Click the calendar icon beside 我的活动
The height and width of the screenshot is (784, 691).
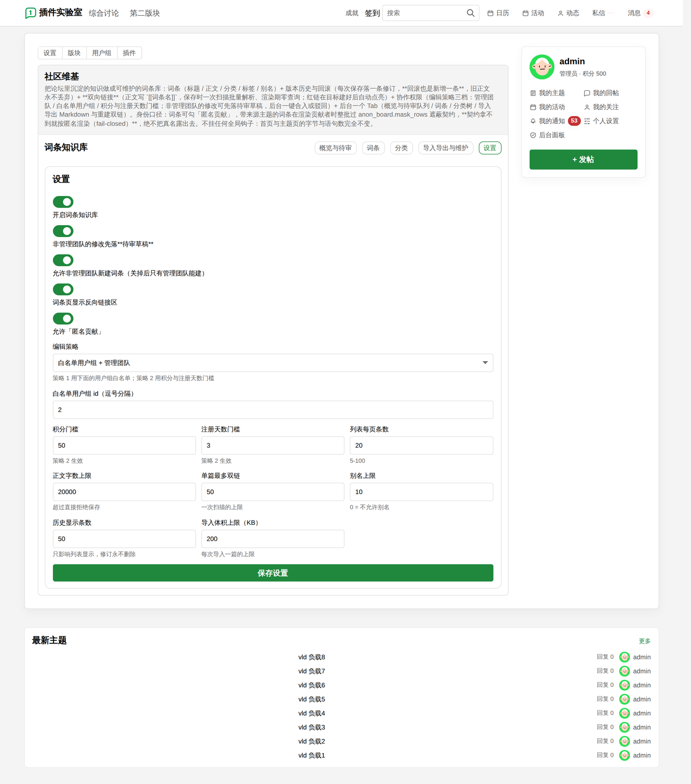533,107
